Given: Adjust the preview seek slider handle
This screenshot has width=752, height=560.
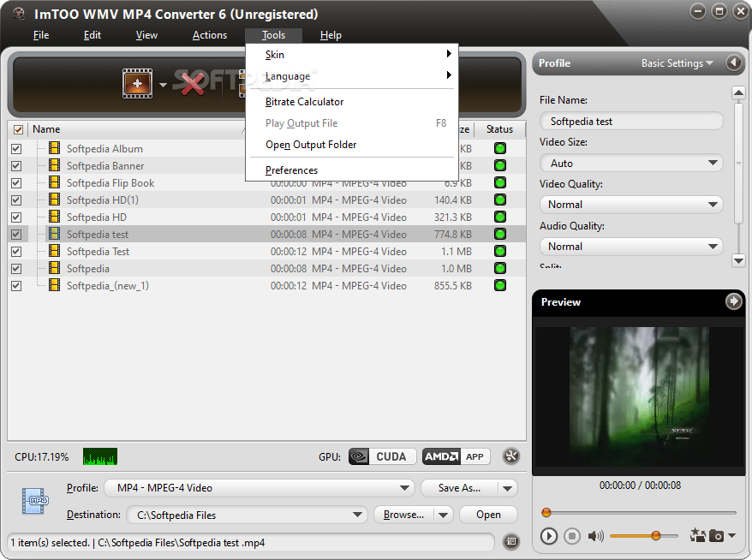Looking at the screenshot, I should [x=546, y=513].
